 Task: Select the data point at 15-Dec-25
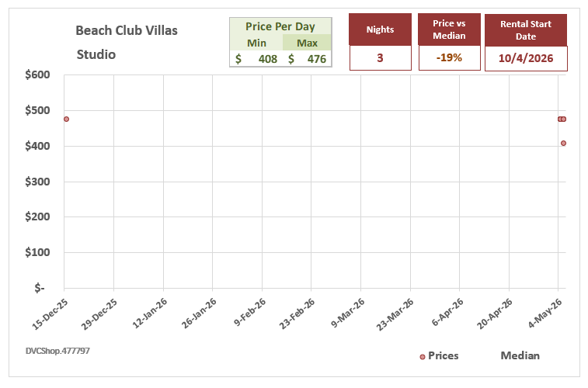66,119
